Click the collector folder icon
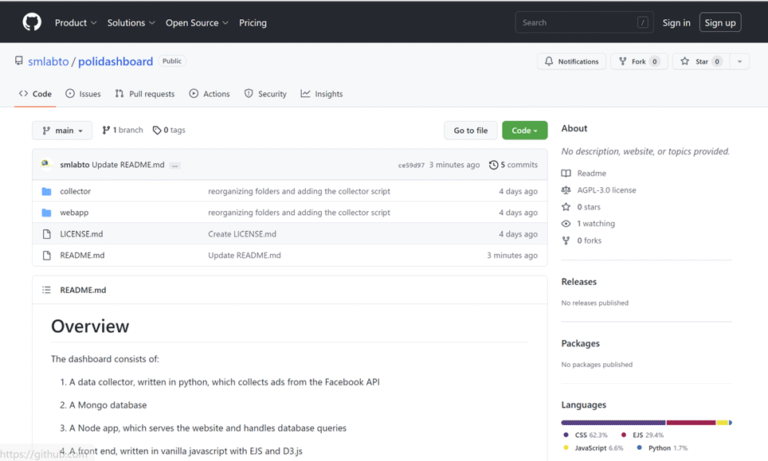Viewport: 768px width, 461px height. 47,191
